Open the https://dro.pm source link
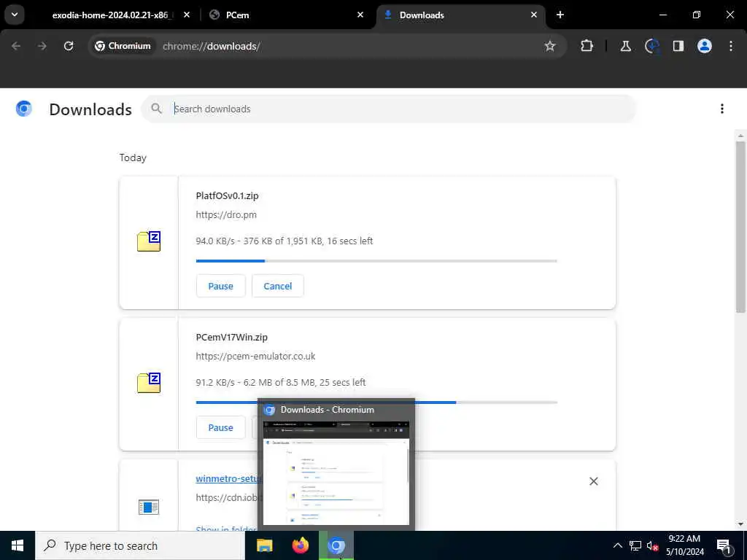 point(226,215)
